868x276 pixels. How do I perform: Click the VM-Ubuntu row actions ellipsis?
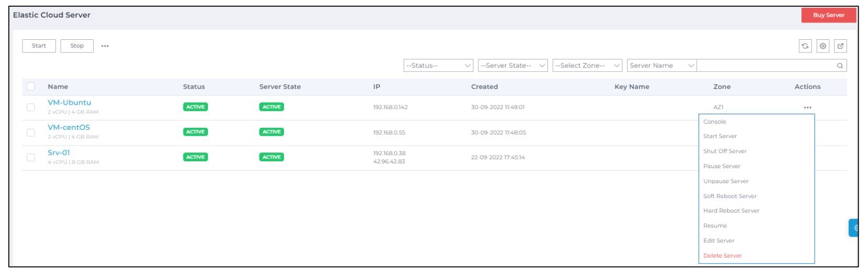pyautogui.click(x=807, y=108)
